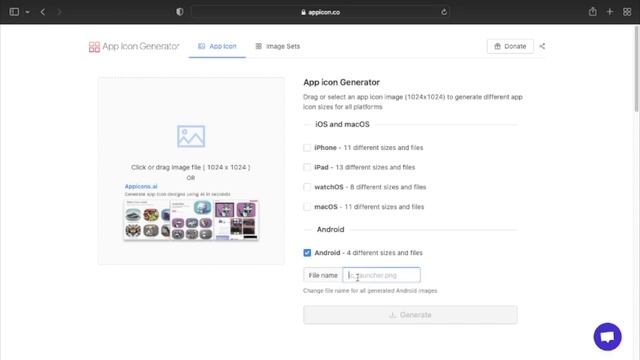Screen dimensions: 640x360
Task: Click the page vertical scrollbar
Action: coord(636,69)
